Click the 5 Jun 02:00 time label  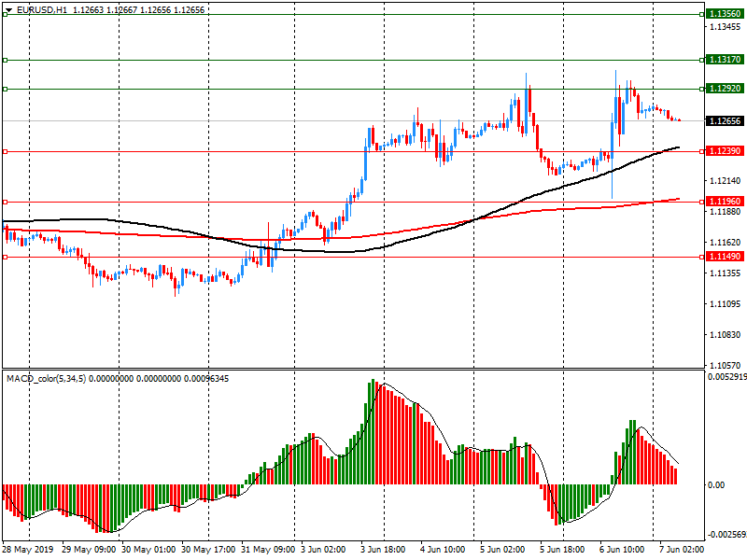(502, 550)
